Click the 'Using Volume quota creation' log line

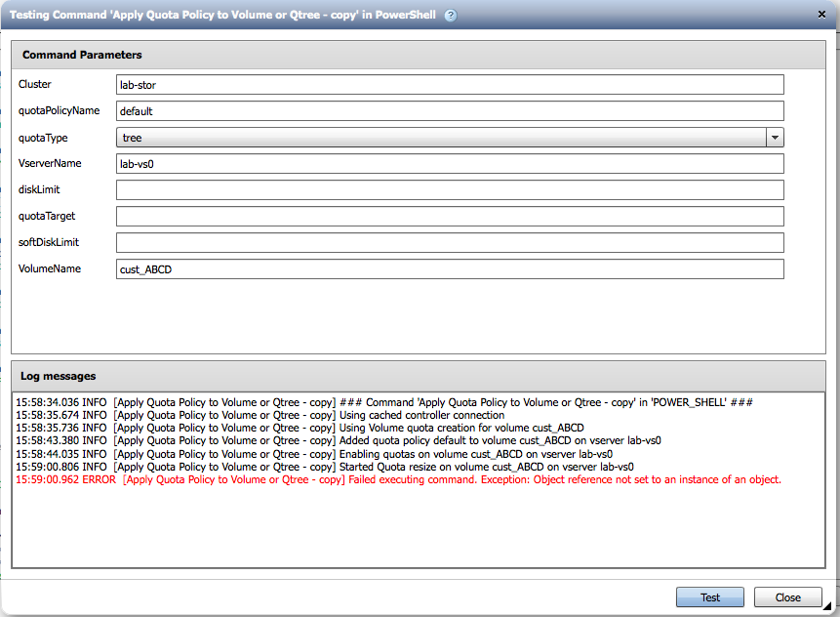pos(300,428)
